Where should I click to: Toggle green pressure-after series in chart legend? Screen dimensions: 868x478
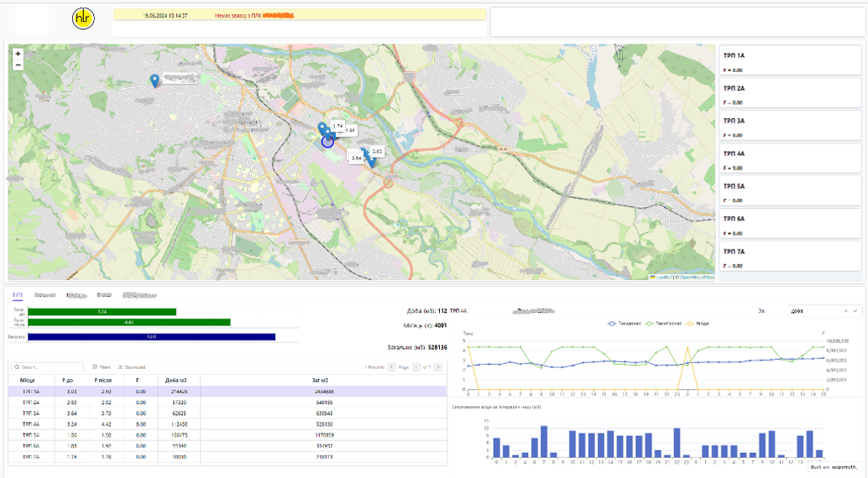(x=664, y=323)
